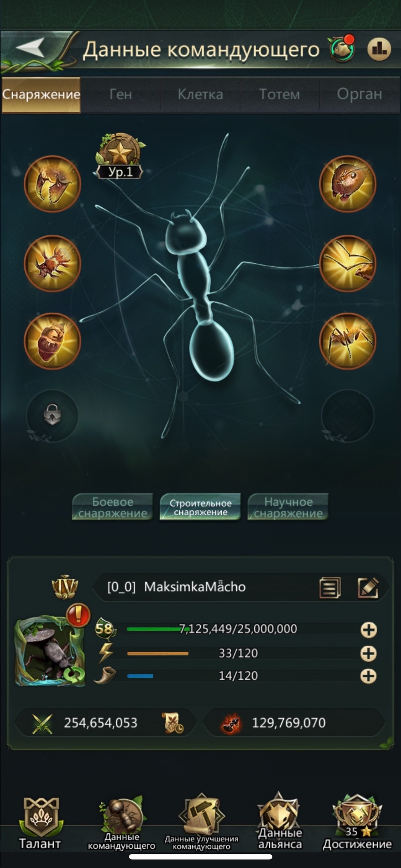Viewport: 401px width, 868px height.
Task: Open the ant notification icon with red dot
Action: pos(342,49)
